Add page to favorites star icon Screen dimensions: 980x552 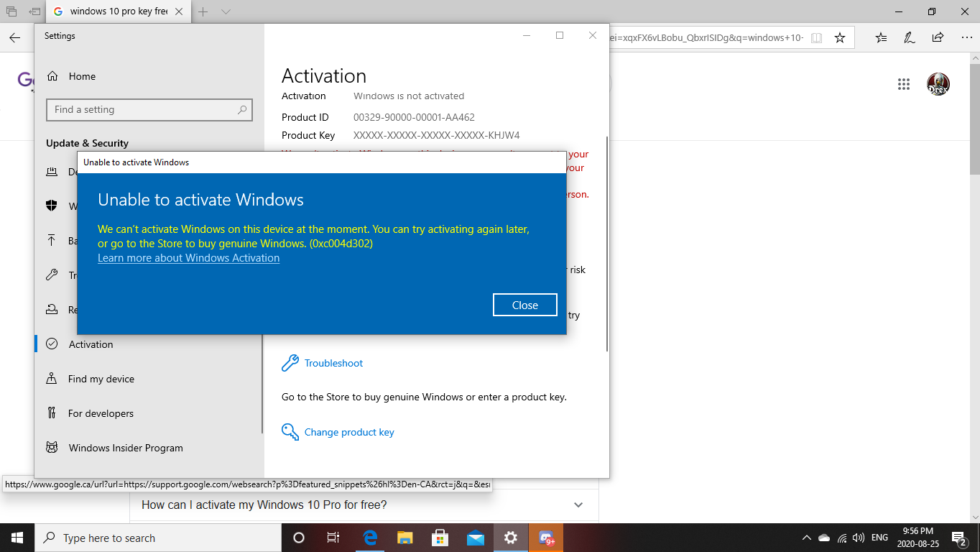pos(839,37)
